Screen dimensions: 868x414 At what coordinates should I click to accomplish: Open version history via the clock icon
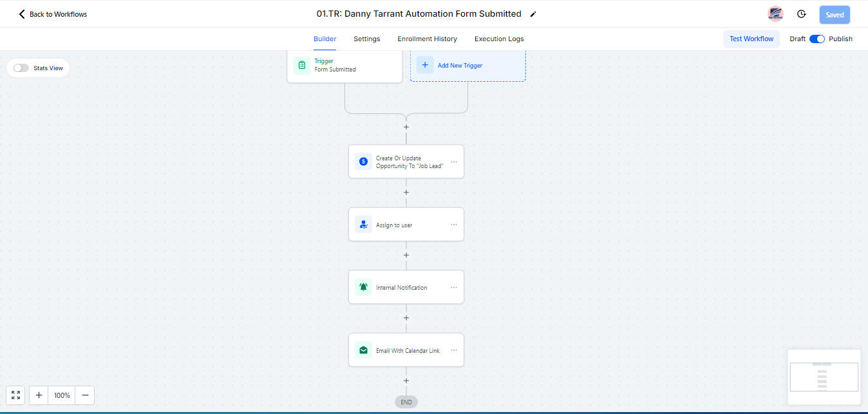[x=801, y=14]
